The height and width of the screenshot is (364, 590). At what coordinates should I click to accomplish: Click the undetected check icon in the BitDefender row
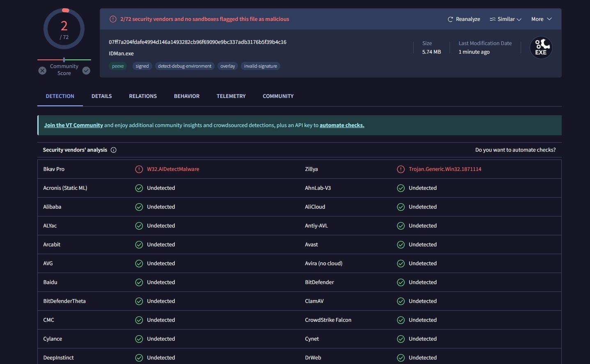coord(401,282)
